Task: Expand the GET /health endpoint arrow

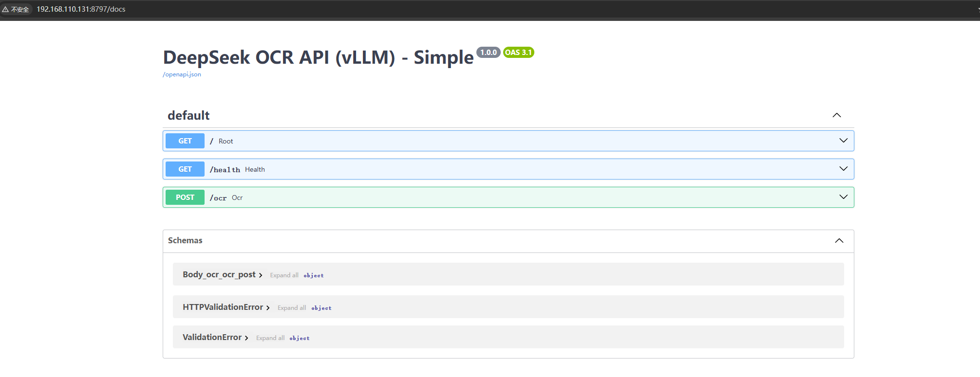Action: coord(844,169)
